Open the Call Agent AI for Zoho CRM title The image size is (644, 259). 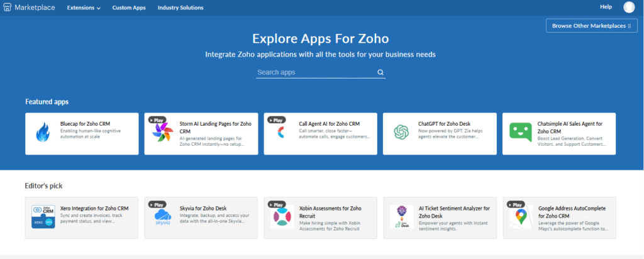[x=329, y=124]
